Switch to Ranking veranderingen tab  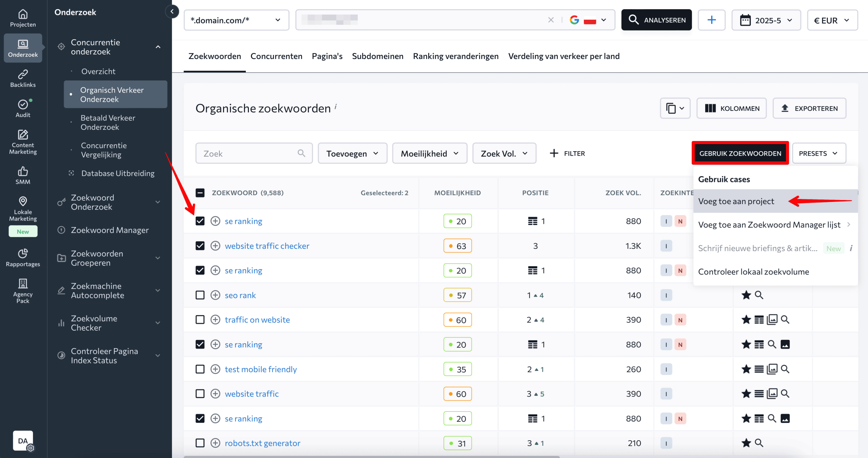tap(456, 56)
